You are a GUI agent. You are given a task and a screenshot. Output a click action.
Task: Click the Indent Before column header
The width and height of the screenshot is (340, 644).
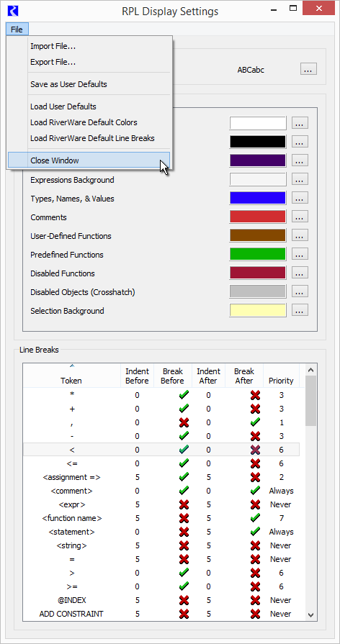pos(137,376)
